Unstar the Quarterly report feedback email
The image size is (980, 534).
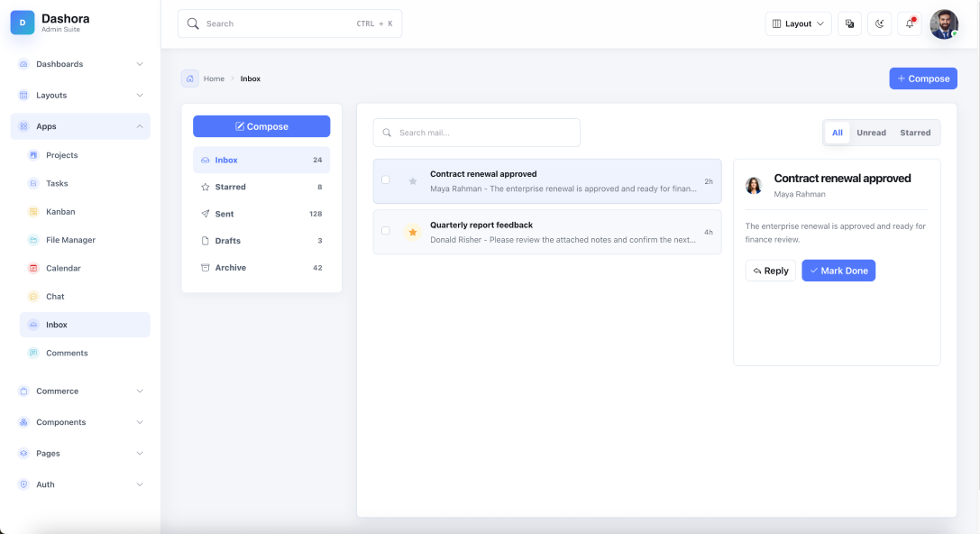(x=413, y=232)
